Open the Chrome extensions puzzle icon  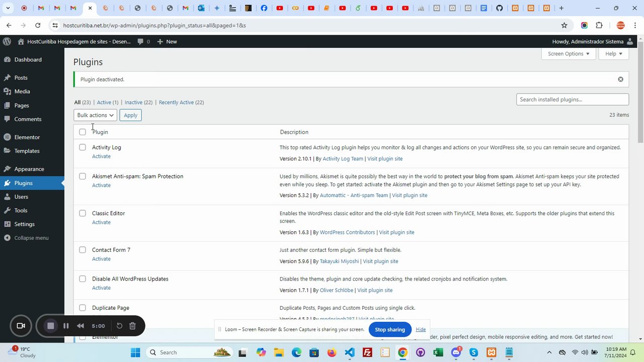[599, 25]
